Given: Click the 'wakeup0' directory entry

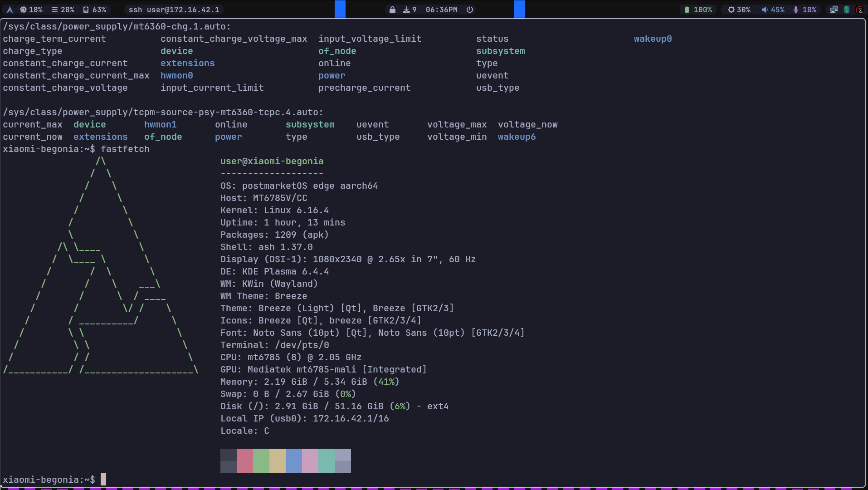Looking at the screenshot, I should (x=653, y=39).
